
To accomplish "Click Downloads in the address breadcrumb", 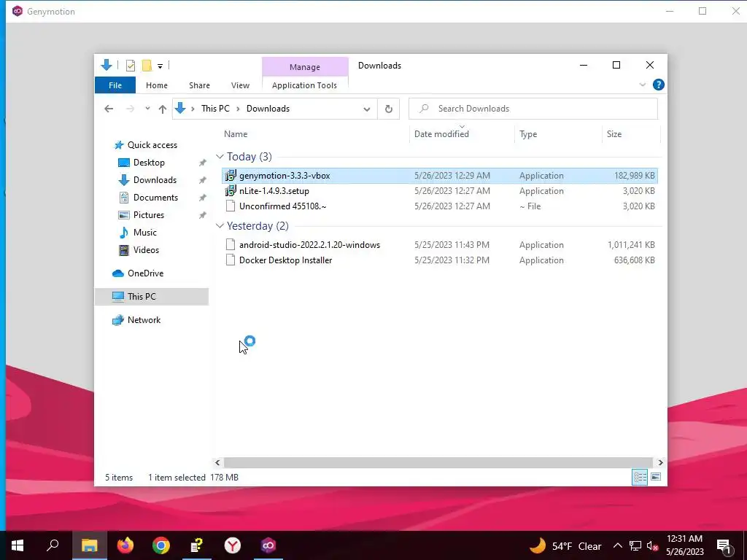I will (x=268, y=109).
